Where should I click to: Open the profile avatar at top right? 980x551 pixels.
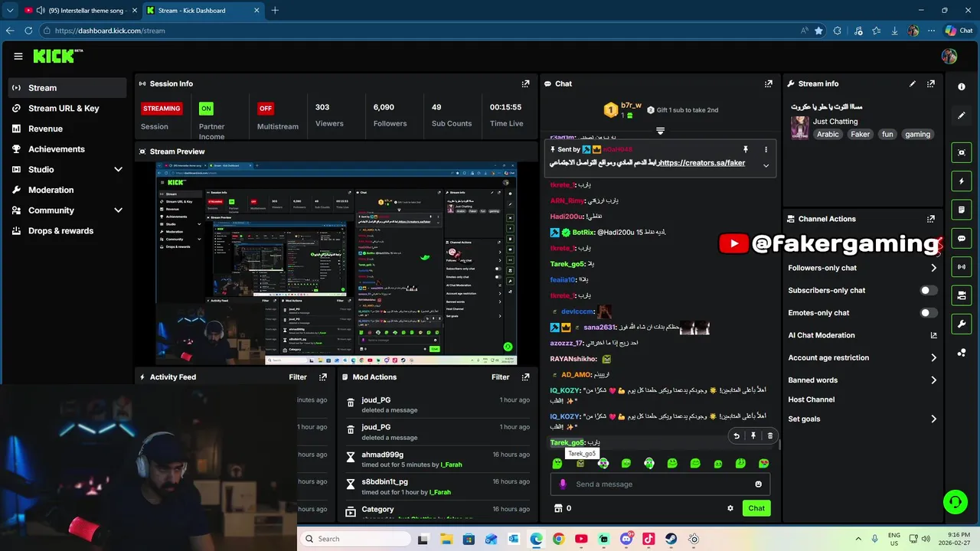pyautogui.click(x=949, y=56)
